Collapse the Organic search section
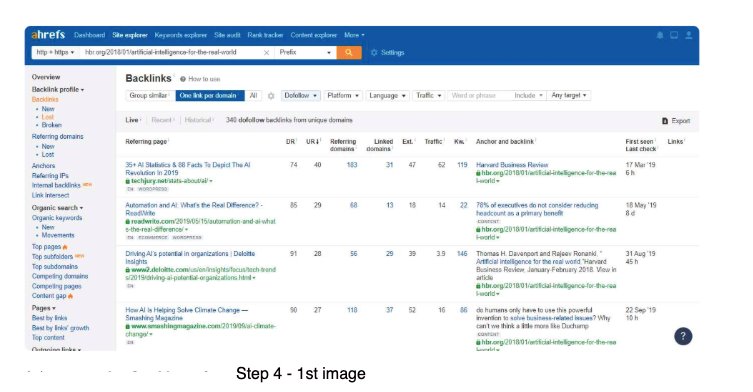 (57, 208)
